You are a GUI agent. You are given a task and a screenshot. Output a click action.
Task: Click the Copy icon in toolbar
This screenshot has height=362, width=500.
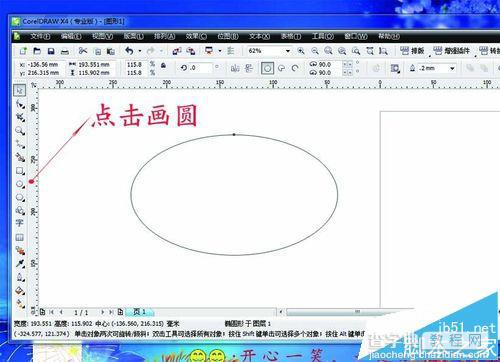tap(98, 51)
